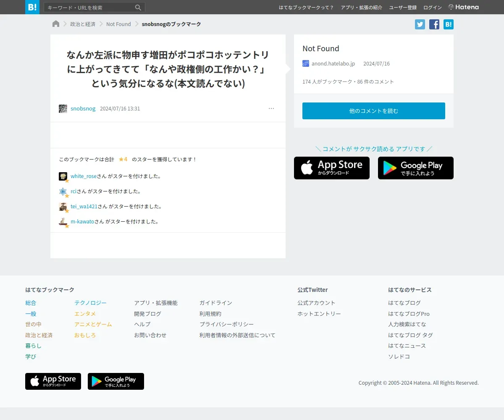Open tei_wa1421 user link

[84, 207]
